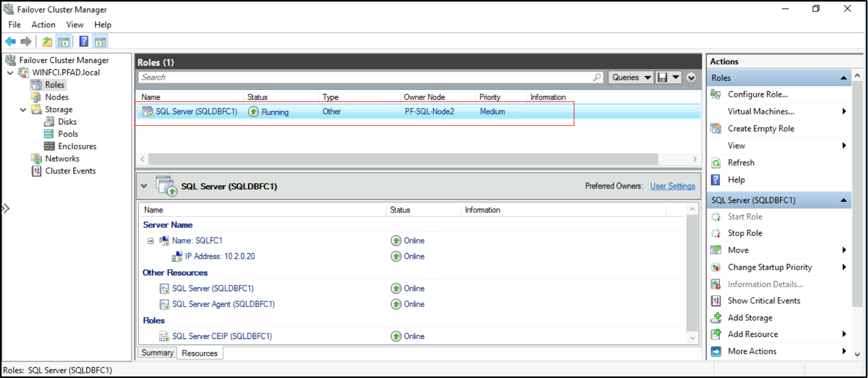Click the Stop Role icon
The image size is (868, 378).
pyautogui.click(x=716, y=233)
